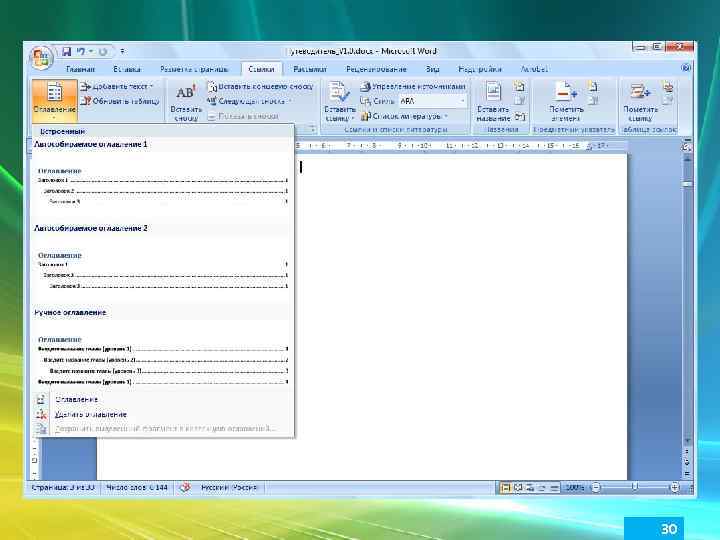Select Outline view button
The width and height of the screenshot is (720, 540).
(542, 488)
